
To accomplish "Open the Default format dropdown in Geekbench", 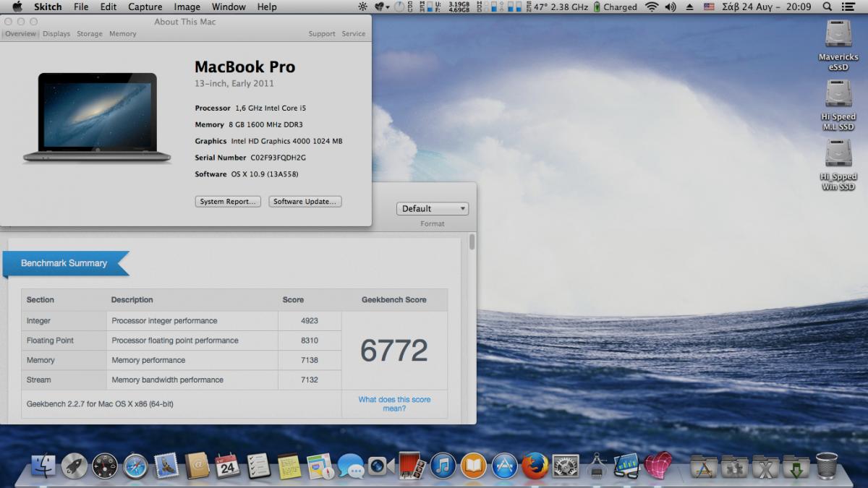I will [433, 209].
